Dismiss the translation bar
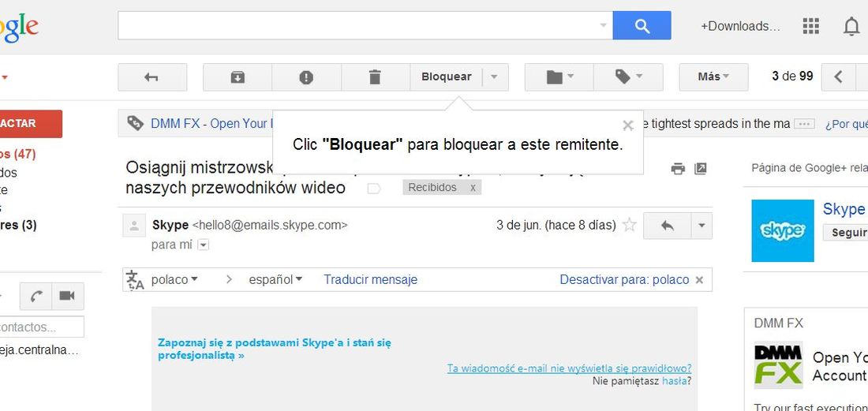The width and height of the screenshot is (868, 411). click(x=699, y=280)
